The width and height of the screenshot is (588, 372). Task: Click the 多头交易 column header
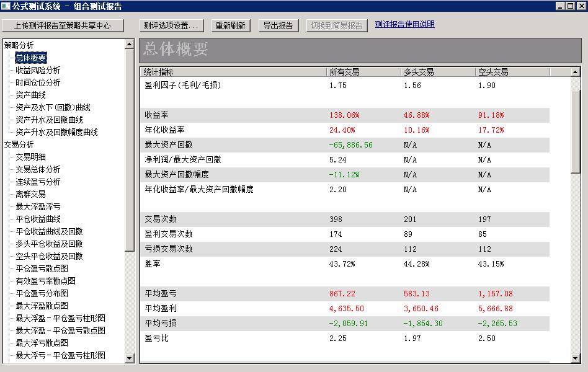coord(438,72)
